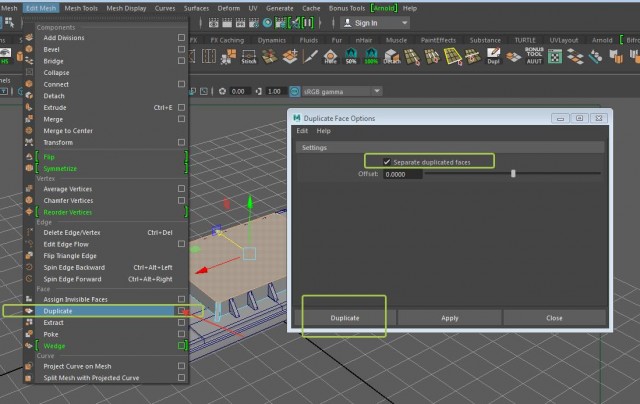The width and height of the screenshot is (640, 404).
Task: Click the Dupl shelf icon
Action: [x=493, y=57]
